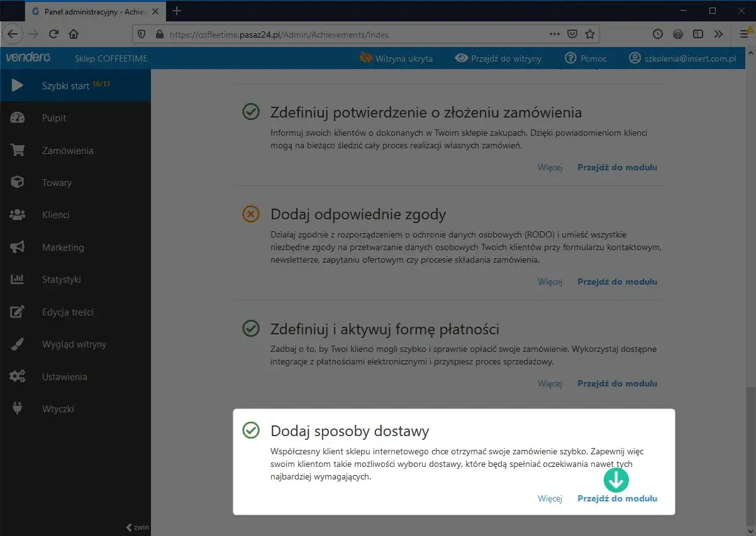
Task: Click Przejdź do modułu for Zdefiniuj potwierdzenie
Action: [617, 167]
